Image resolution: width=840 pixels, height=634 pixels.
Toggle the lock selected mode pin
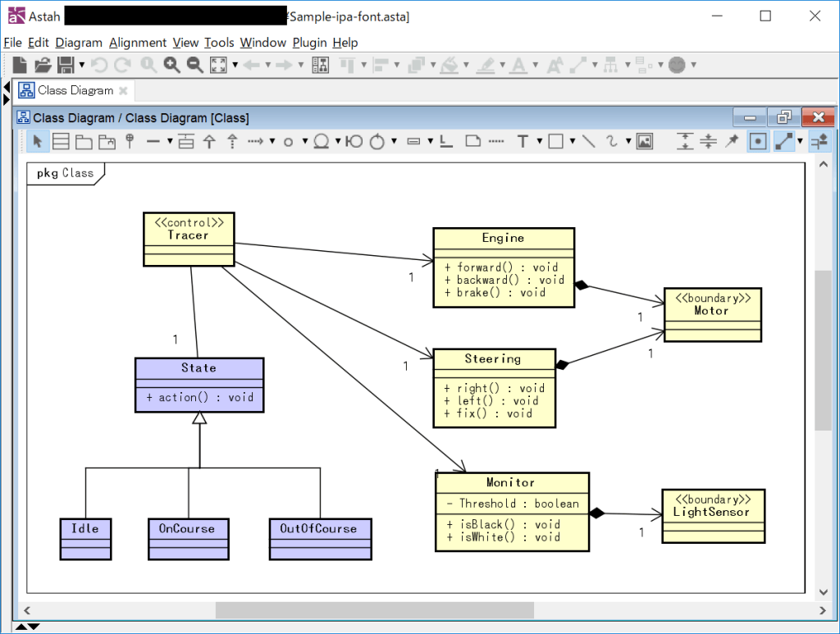pos(731,141)
